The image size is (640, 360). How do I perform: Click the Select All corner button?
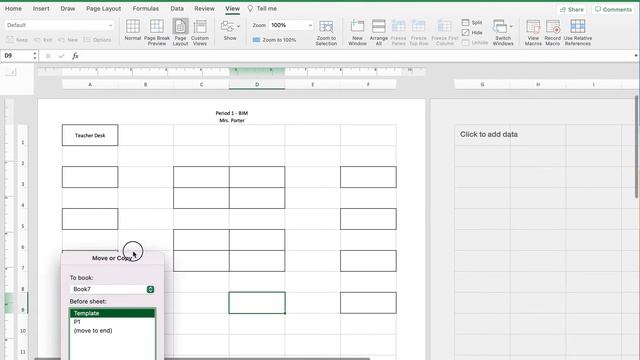point(11,73)
